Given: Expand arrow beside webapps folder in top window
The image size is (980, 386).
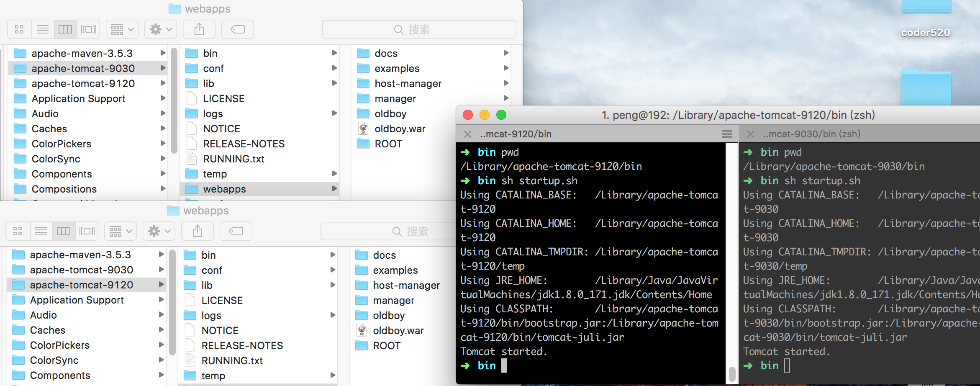Looking at the screenshot, I should (334, 188).
